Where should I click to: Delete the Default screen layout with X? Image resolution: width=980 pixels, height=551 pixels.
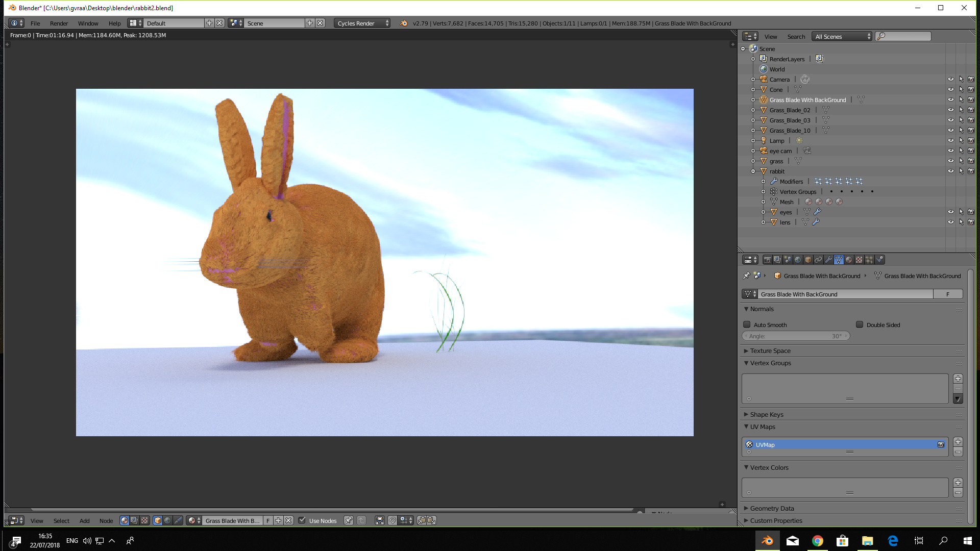coord(219,23)
